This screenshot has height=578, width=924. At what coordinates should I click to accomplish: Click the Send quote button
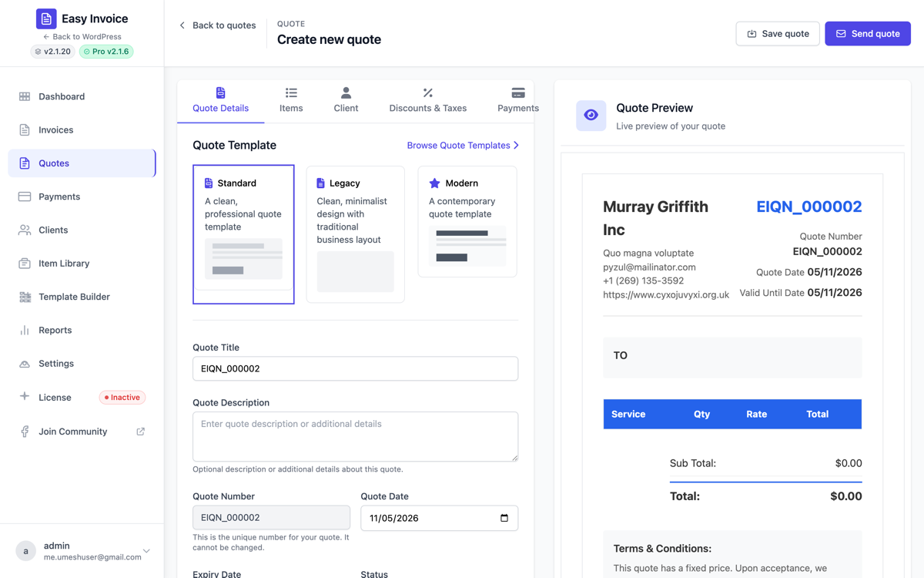868,34
